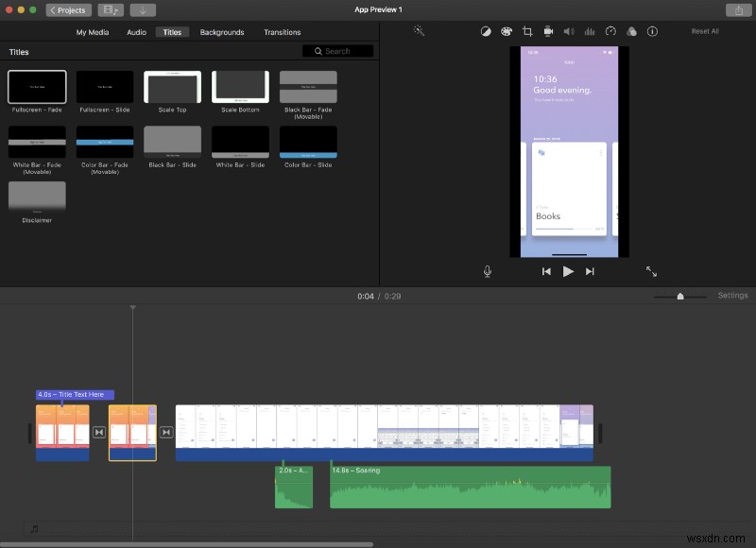Viewport: 756px width, 548px height.
Task: Open the Color Correction controls
Action: click(507, 31)
